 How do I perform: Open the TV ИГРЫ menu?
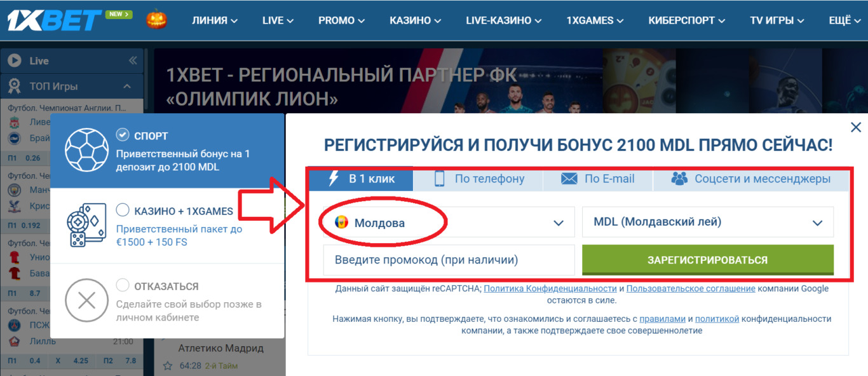coord(777,20)
